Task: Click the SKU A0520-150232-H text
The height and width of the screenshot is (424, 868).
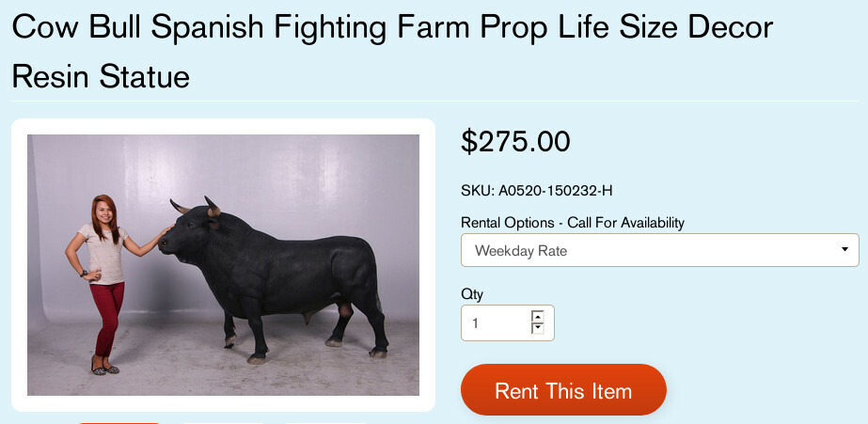Action: [x=536, y=191]
